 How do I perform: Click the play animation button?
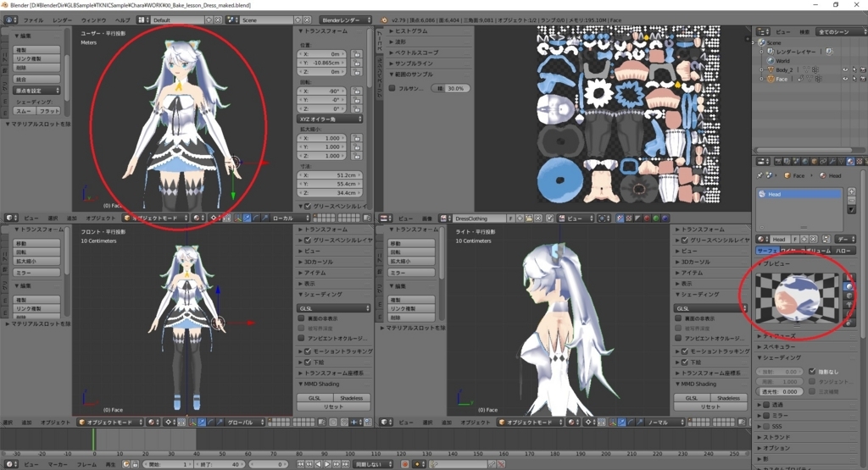327,464
